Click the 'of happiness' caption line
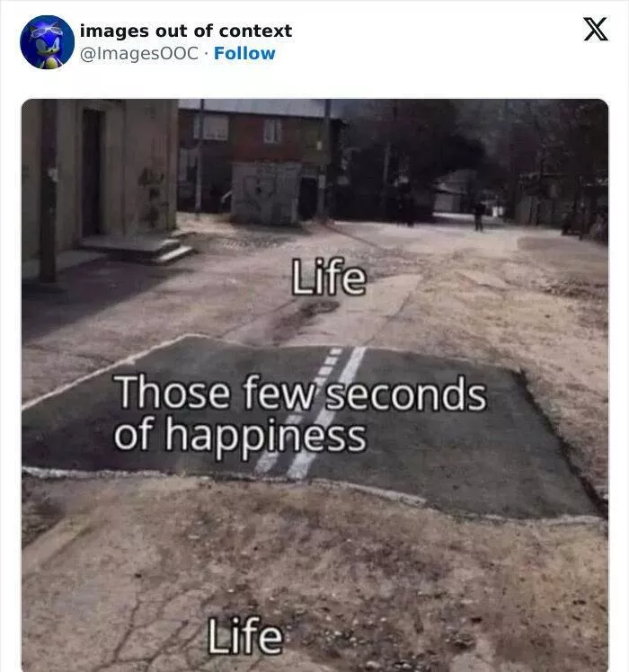The height and width of the screenshot is (672, 629). 240,436
